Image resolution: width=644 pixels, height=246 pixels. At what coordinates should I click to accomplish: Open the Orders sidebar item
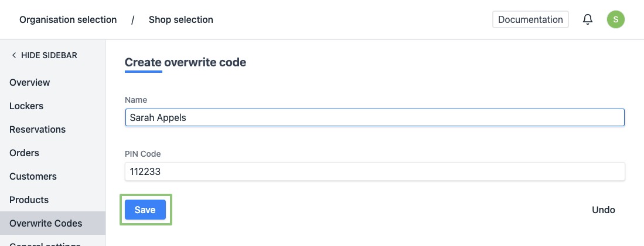pyautogui.click(x=24, y=153)
